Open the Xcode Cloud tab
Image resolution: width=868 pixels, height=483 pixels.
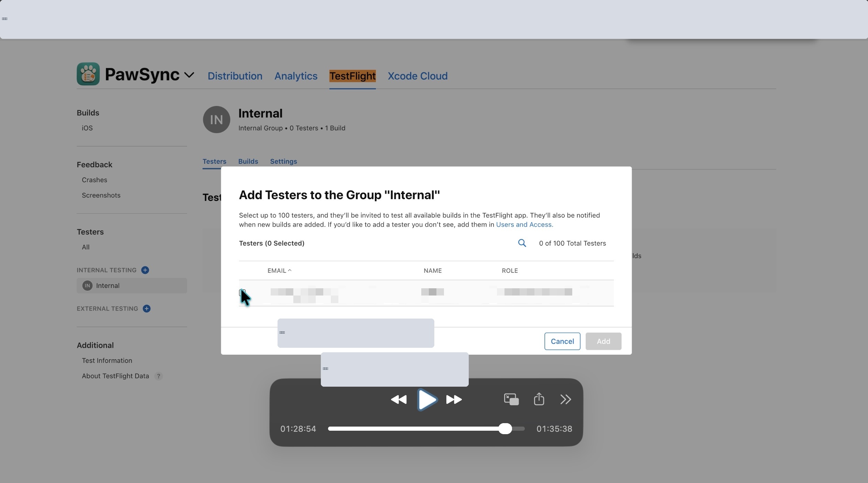tap(417, 76)
